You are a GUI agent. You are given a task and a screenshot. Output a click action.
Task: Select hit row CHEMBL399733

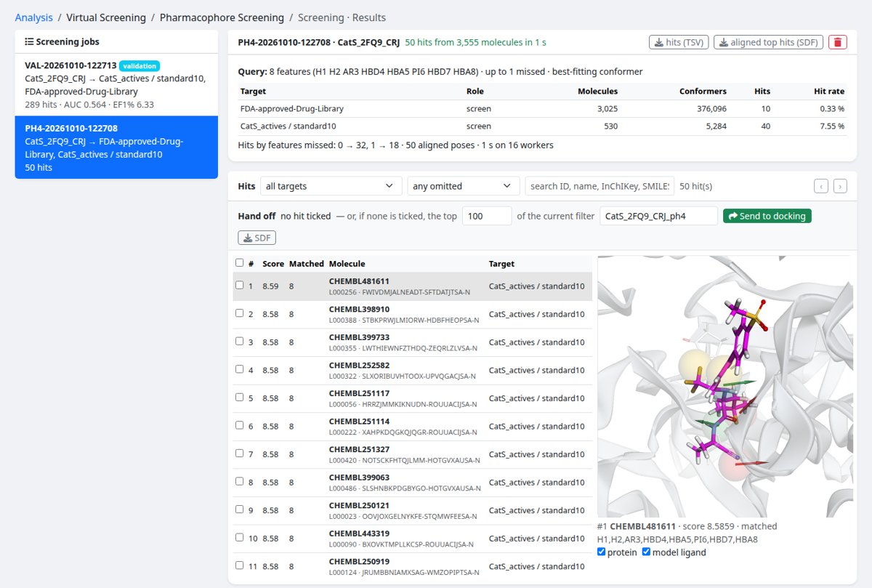pyautogui.click(x=412, y=342)
